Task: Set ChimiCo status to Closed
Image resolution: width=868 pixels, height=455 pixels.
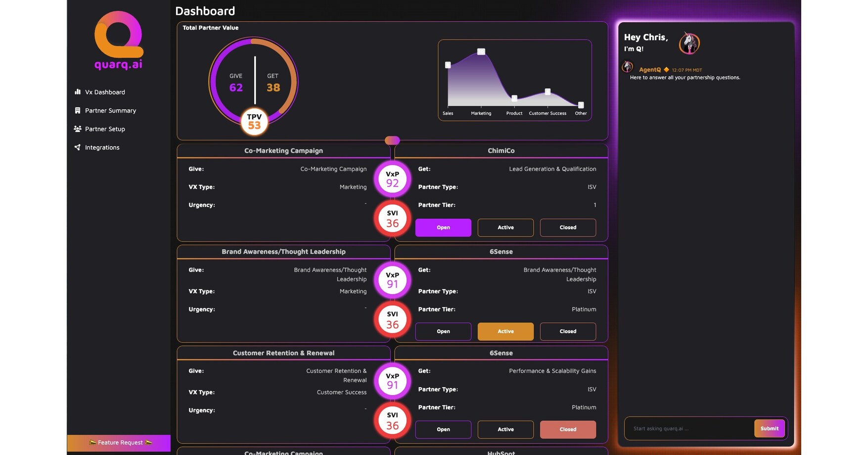Action: click(x=568, y=227)
